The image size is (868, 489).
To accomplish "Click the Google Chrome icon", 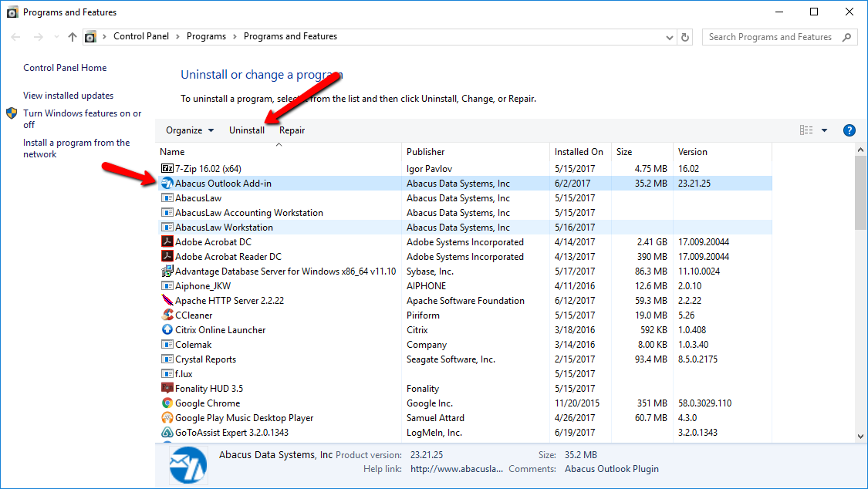I will pyautogui.click(x=167, y=403).
